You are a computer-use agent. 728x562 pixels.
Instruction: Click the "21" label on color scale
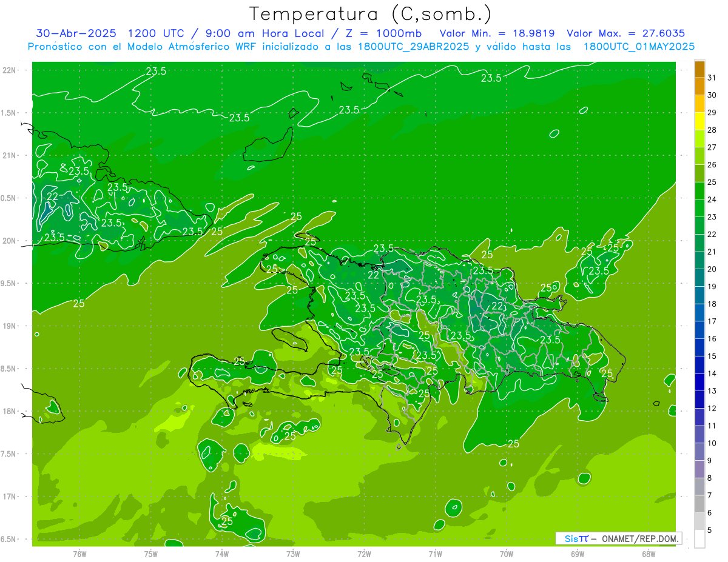coord(712,252)
